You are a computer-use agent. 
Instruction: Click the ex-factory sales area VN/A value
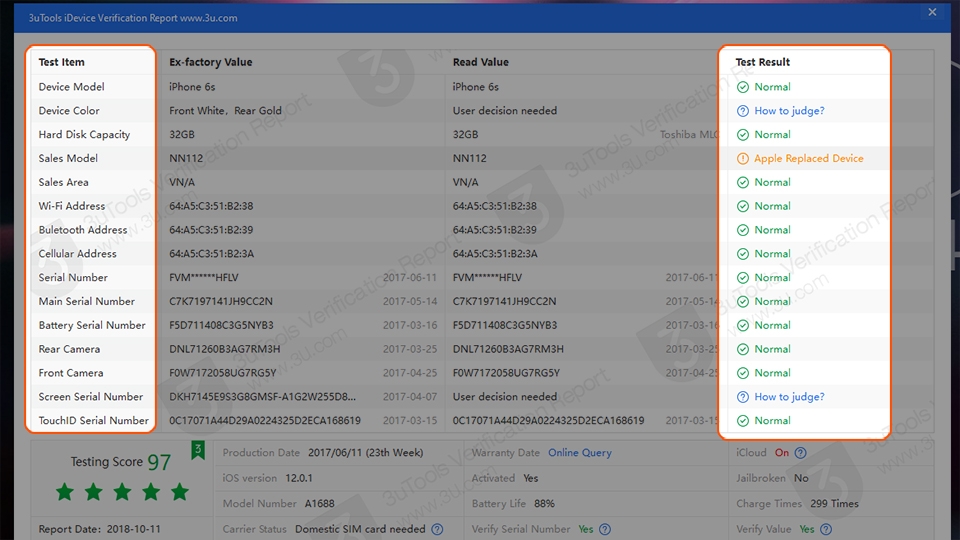(x=182, y=182)
